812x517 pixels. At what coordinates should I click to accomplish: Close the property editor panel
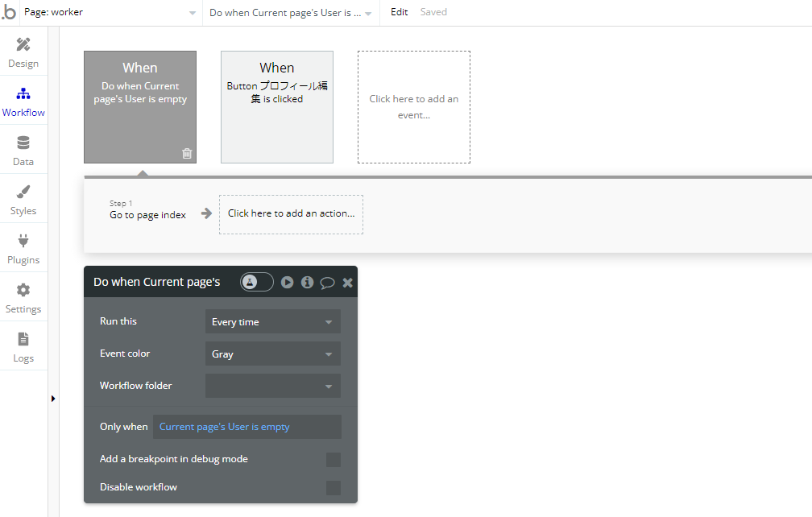tap(347, 283)
